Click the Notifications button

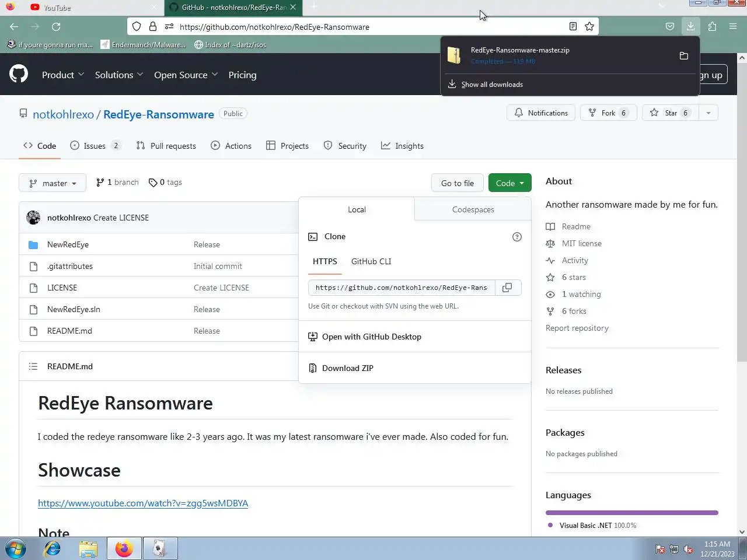click(541, 113)
